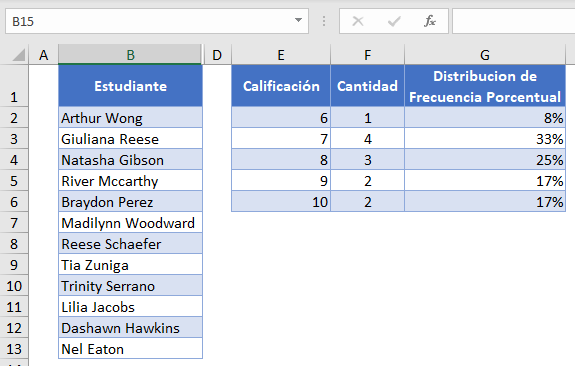The height and width of the screenshot is (366, 575).
Task: Select the cell Nel Eaton
Action: (130, 349)
